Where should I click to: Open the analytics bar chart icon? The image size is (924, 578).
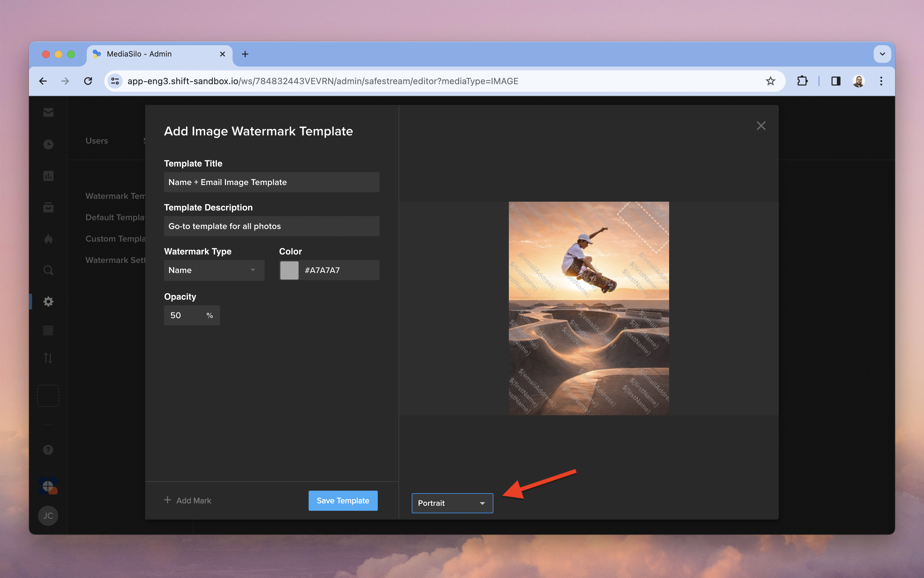[48, 176]
